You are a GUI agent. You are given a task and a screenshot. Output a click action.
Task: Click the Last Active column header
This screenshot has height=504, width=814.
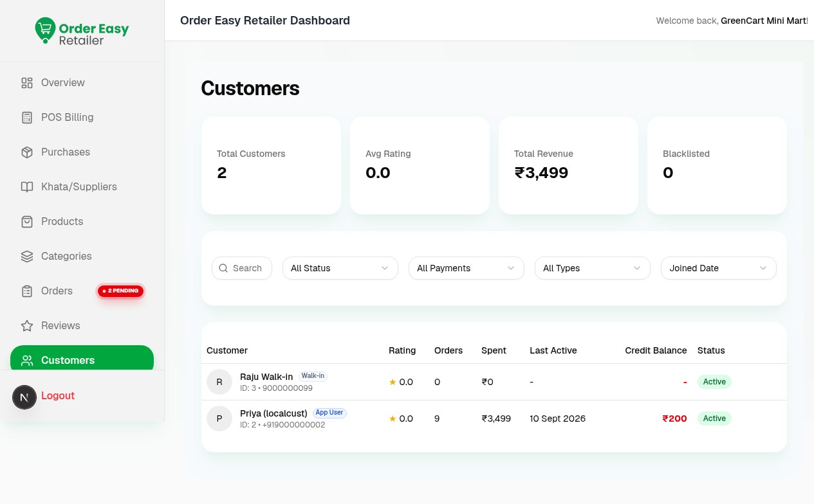pos(553,350)
